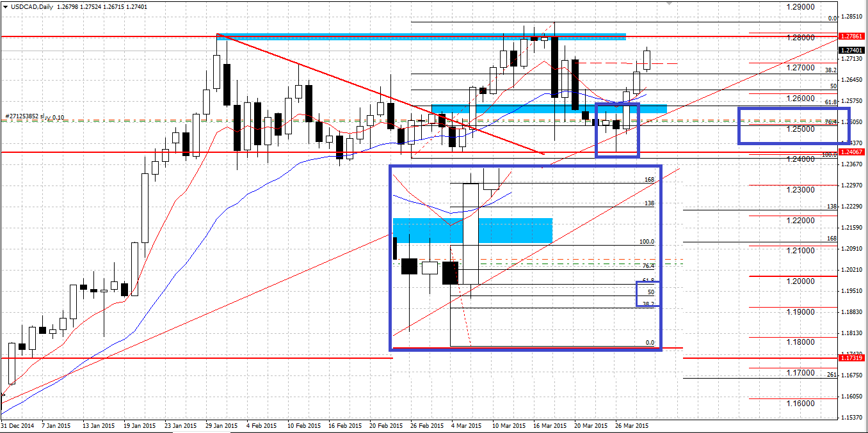The width and height of the screenshot is (868, 433).
Task: Click the red price tag 1.17319
Action: click(852, 359)
